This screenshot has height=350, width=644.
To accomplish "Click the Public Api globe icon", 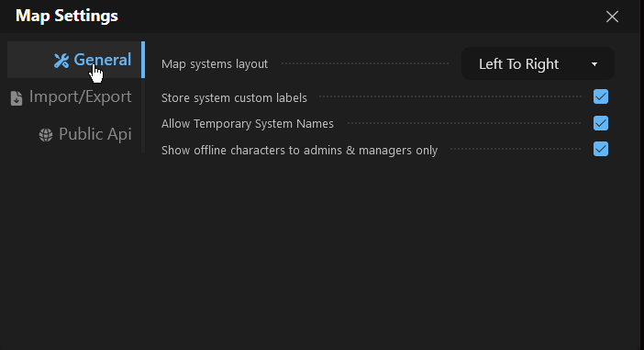I will 46,135.
